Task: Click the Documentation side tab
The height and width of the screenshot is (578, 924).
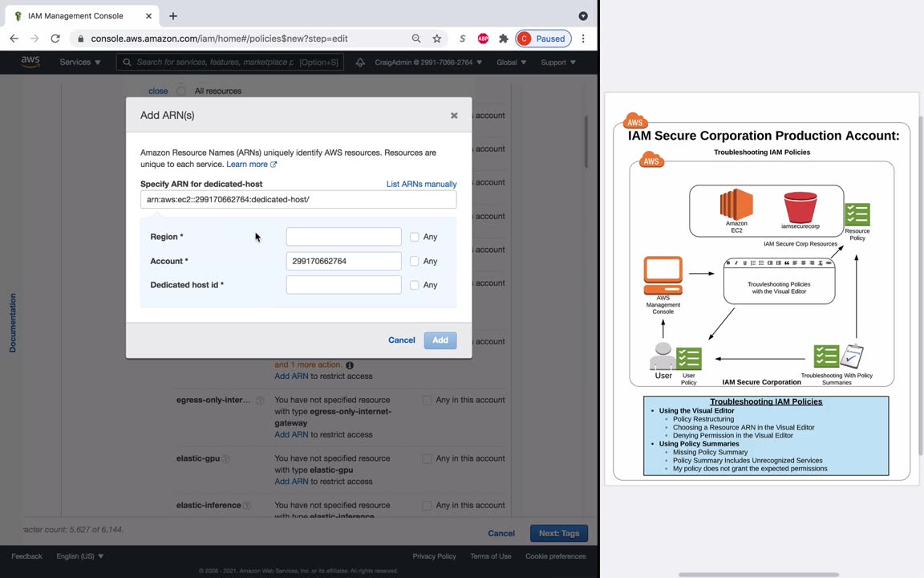Action: click(x=13, y=323)
